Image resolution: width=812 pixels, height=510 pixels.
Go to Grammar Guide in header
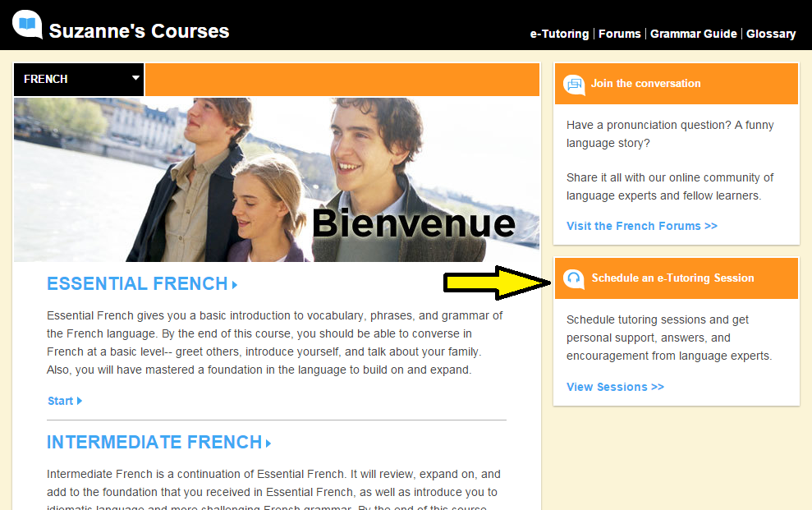(694, 34)
